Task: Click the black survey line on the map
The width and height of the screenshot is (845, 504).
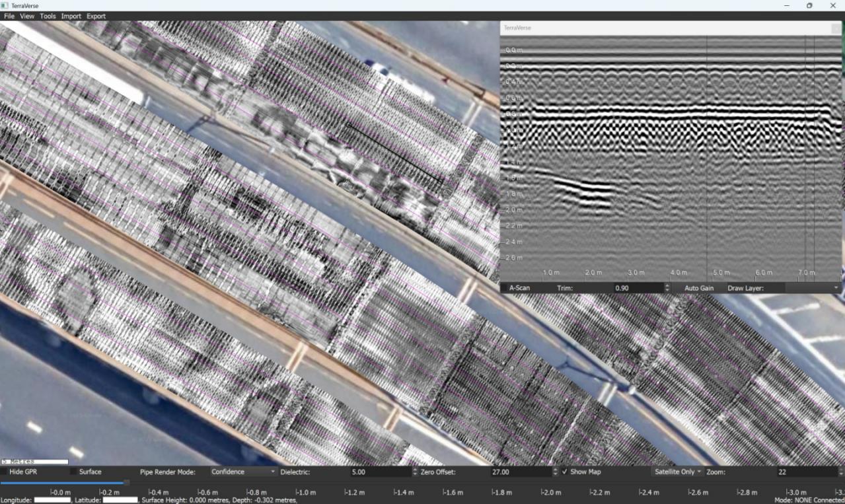Action: [x=394, y=153]
